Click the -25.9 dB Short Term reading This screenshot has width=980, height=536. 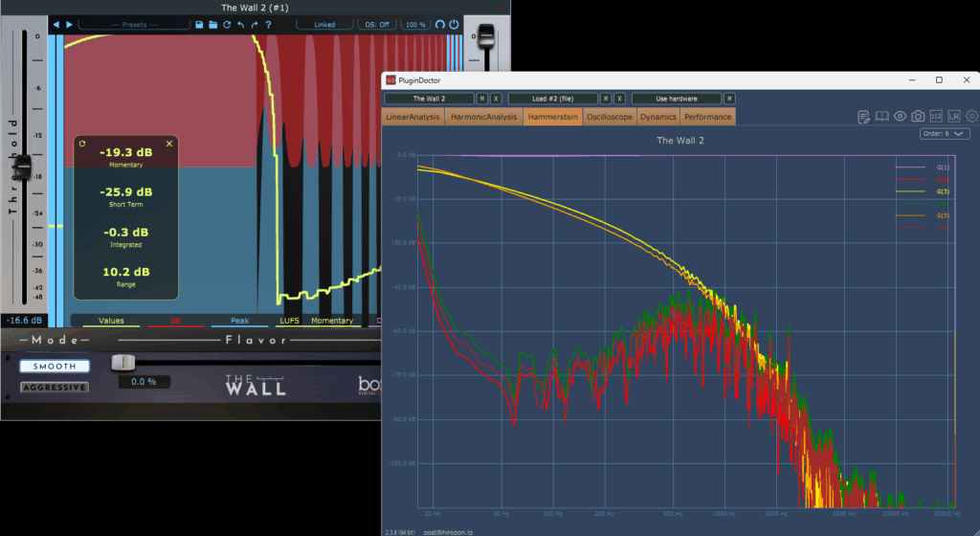tap(125, 191)
